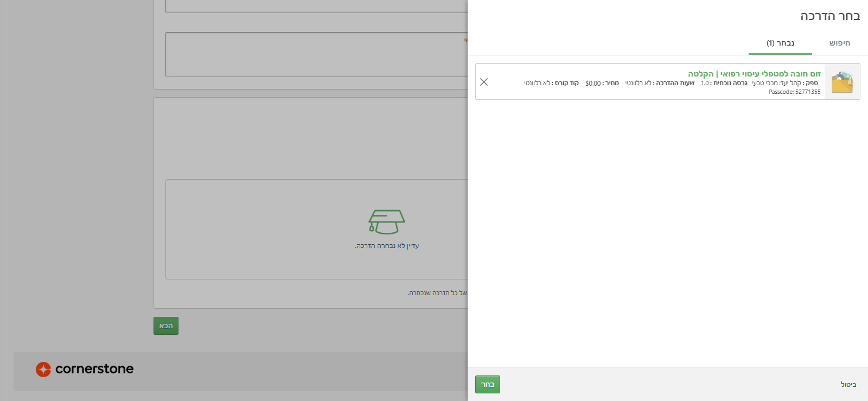Click the green הבא button
868x401 pixels.
(166, 326)
